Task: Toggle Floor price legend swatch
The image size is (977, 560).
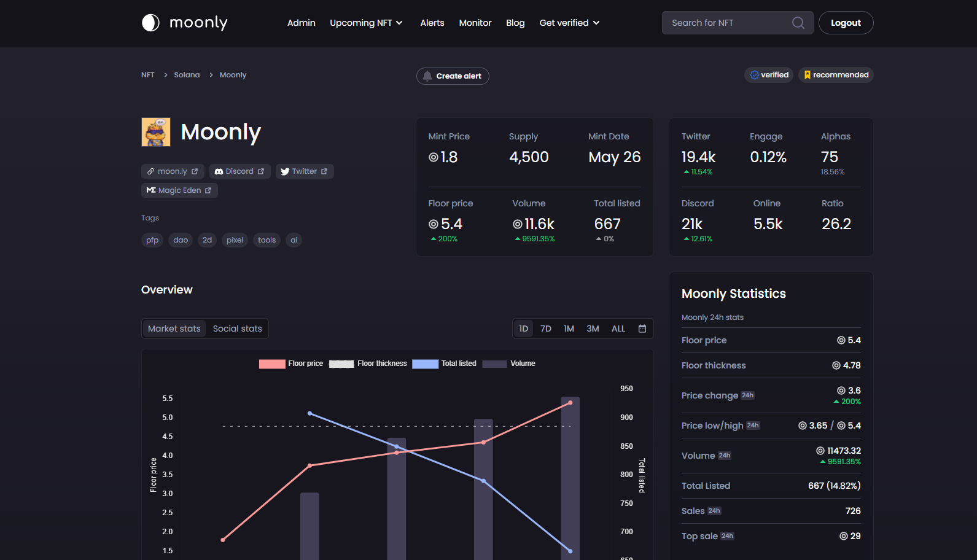Action: 272,364
